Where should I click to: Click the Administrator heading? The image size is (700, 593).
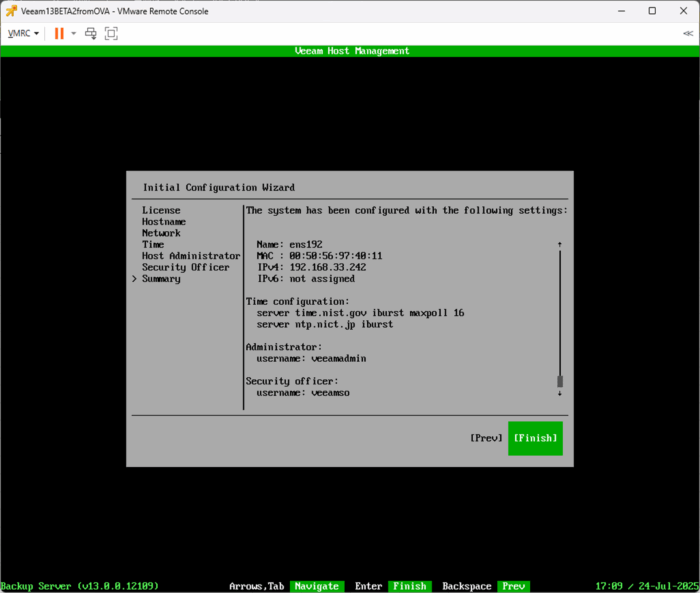coord(283,347)
